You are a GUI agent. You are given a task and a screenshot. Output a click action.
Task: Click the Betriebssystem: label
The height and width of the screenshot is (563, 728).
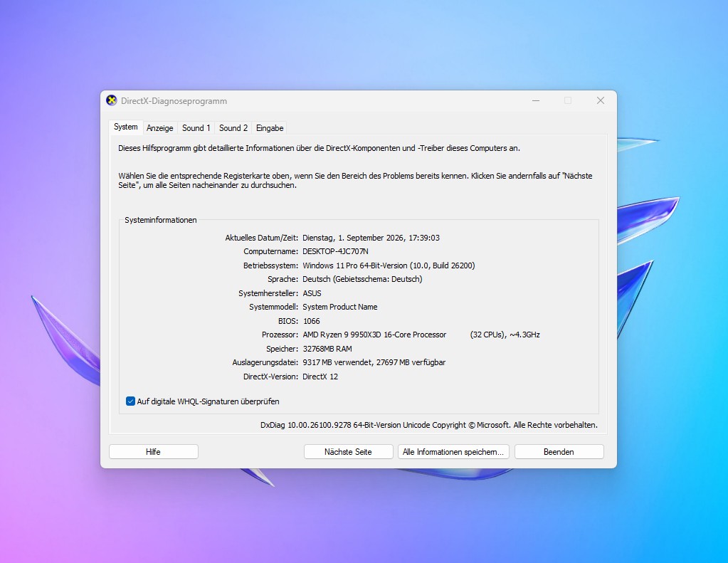coord(270,265)
